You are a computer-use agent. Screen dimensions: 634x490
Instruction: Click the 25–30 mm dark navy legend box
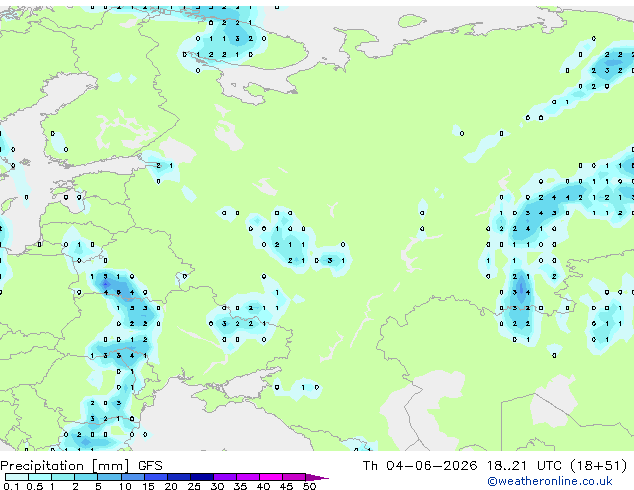pyautogui.click(x=202, y=477)
